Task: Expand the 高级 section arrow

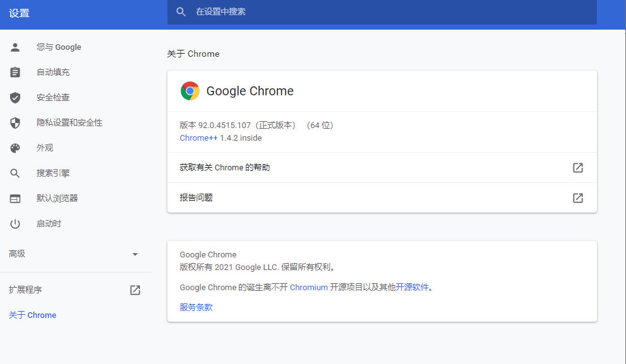Action: 135,254
